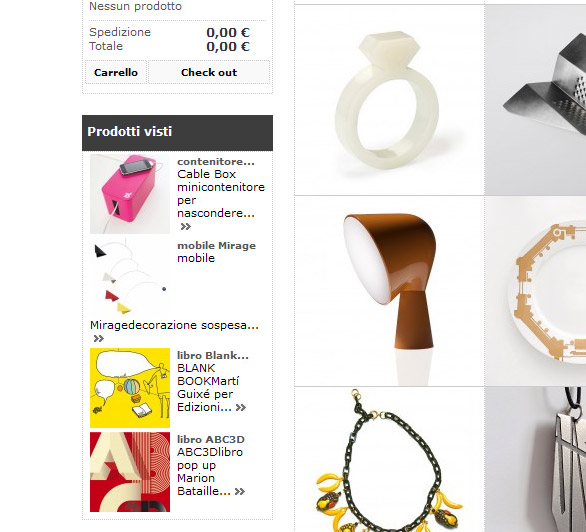Click double-arrow icon after Blank Book description
586x532 pixels.
click(x=241, y=407)
